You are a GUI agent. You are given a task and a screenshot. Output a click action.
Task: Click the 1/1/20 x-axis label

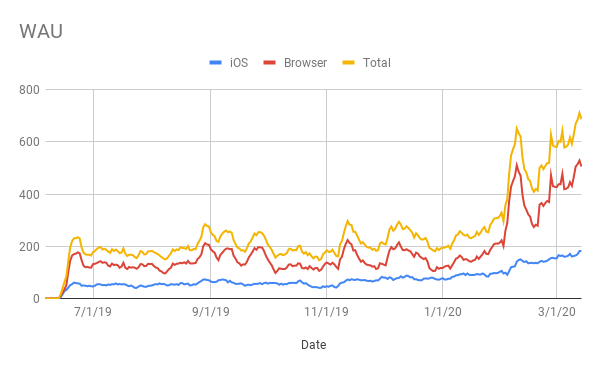(x=443, y=312)
